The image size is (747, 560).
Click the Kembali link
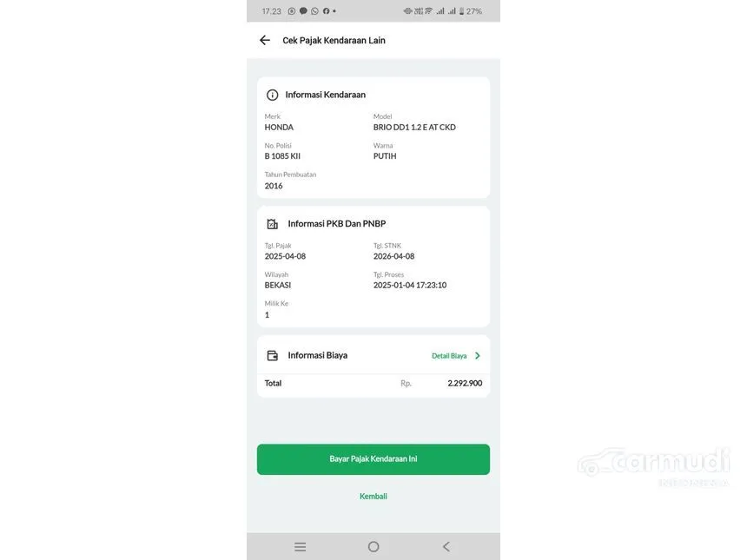(373, 497)
